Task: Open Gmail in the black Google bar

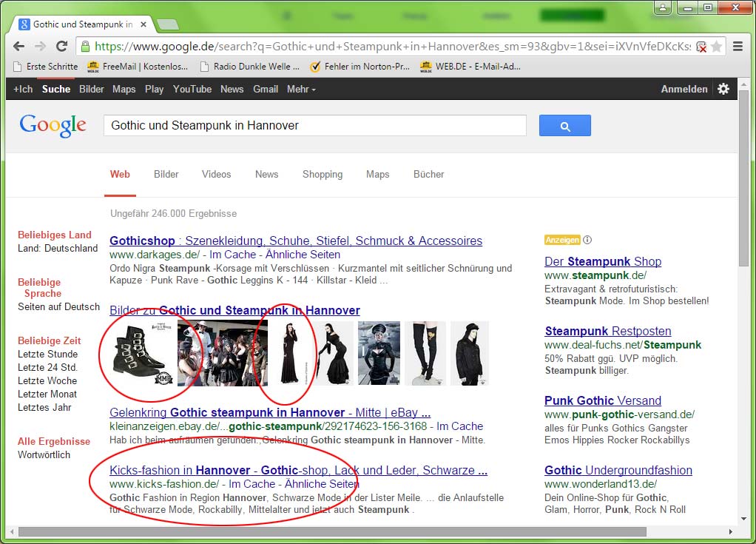Action: (266, 90)
